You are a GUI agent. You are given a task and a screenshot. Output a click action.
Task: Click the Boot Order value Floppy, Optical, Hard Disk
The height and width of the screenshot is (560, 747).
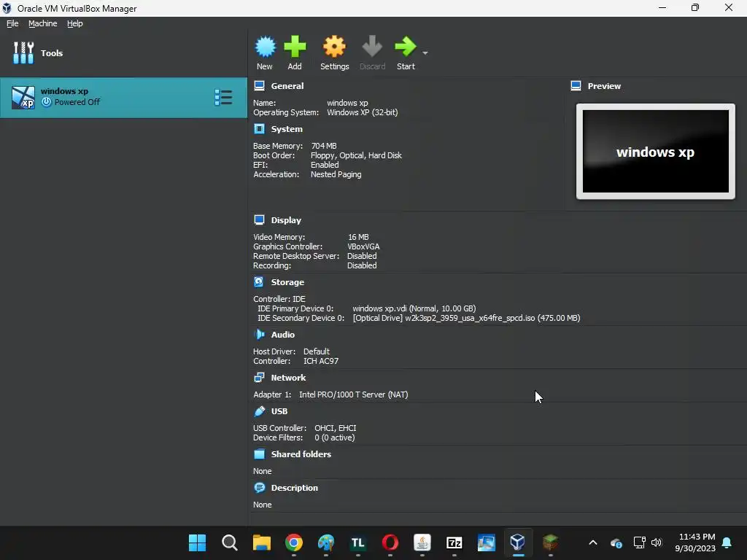[356, 155]
